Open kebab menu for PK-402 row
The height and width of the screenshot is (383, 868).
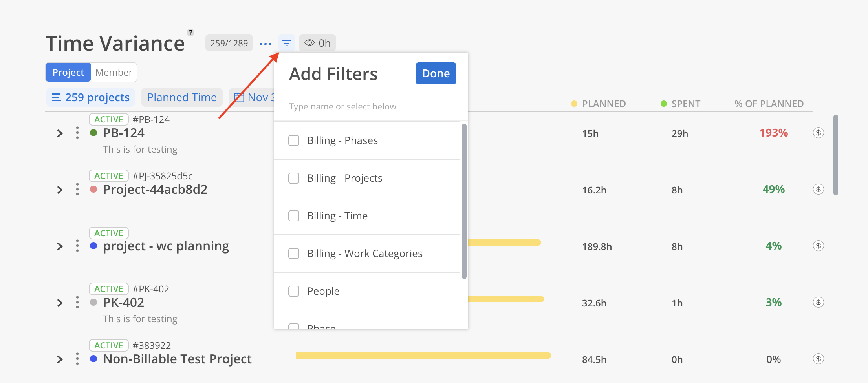coord(77,303)
